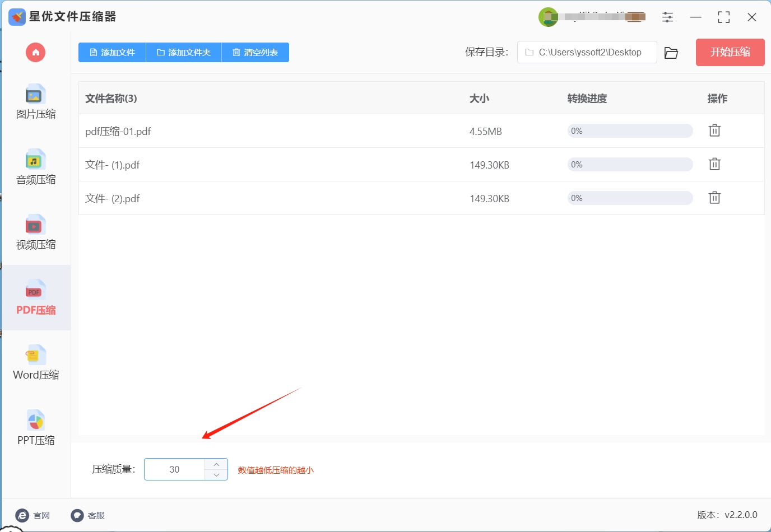The image size is (771, 532).
Task: Close the compressor window
Action: [x=752, y=17]
